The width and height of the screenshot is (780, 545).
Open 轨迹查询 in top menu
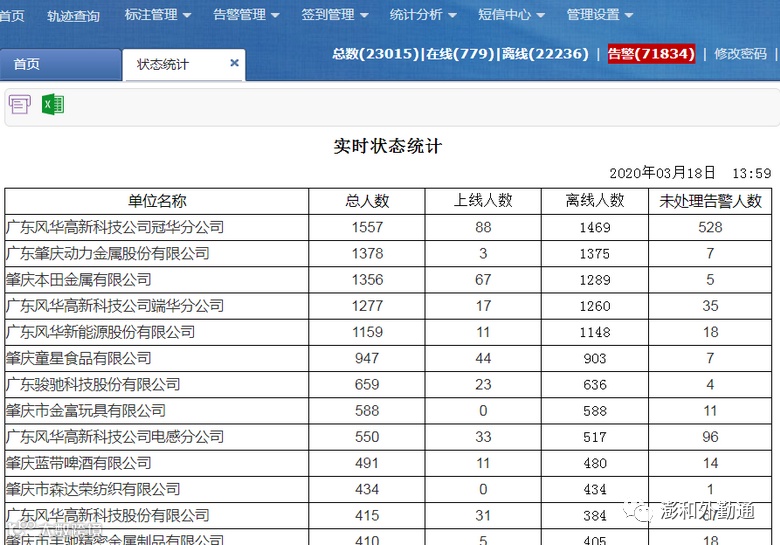tap(74, 16)
